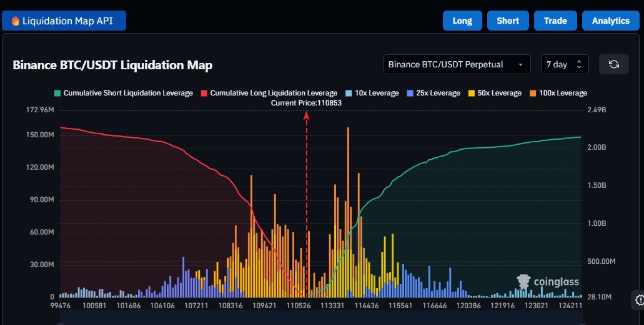This screenshot has width=644, height=325.
Task: Open the Long button
Action: coord(462,21)
